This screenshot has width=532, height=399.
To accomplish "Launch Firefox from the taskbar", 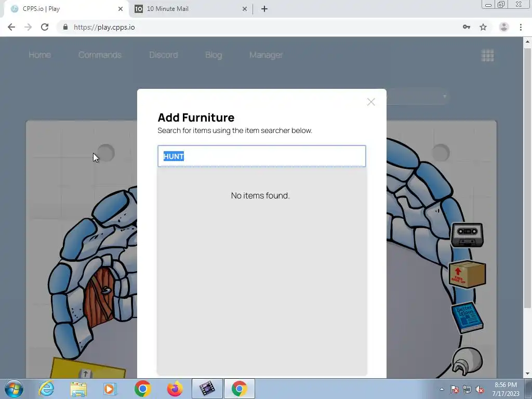I will (175, 389).
